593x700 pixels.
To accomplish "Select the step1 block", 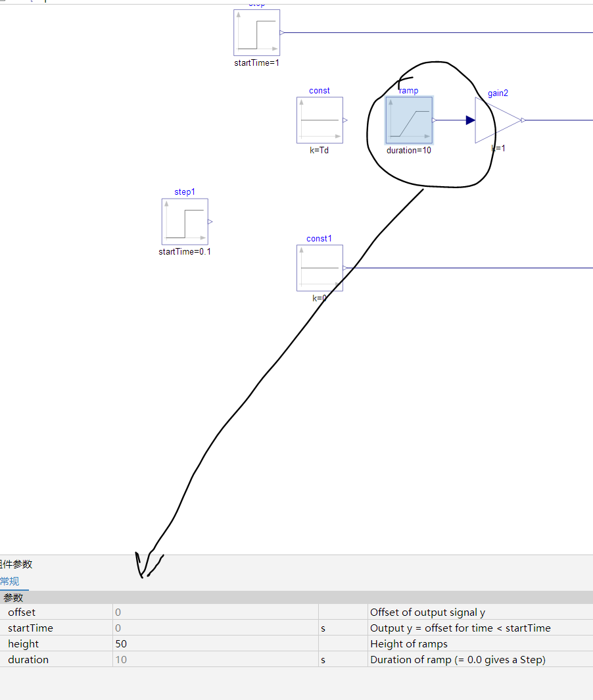I will [x=185, y=222].
